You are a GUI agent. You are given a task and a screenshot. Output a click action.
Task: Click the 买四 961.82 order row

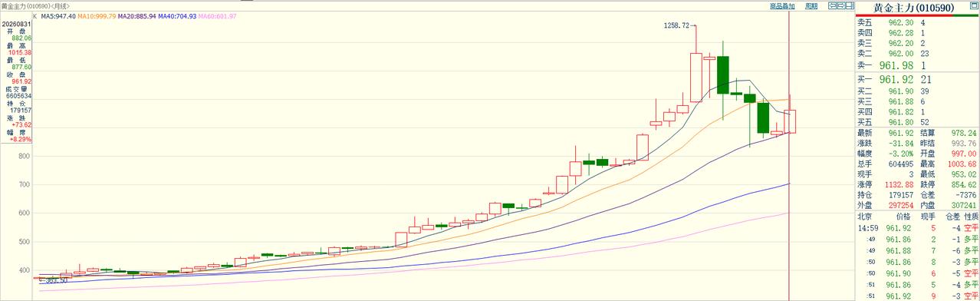tap(918, 112)
